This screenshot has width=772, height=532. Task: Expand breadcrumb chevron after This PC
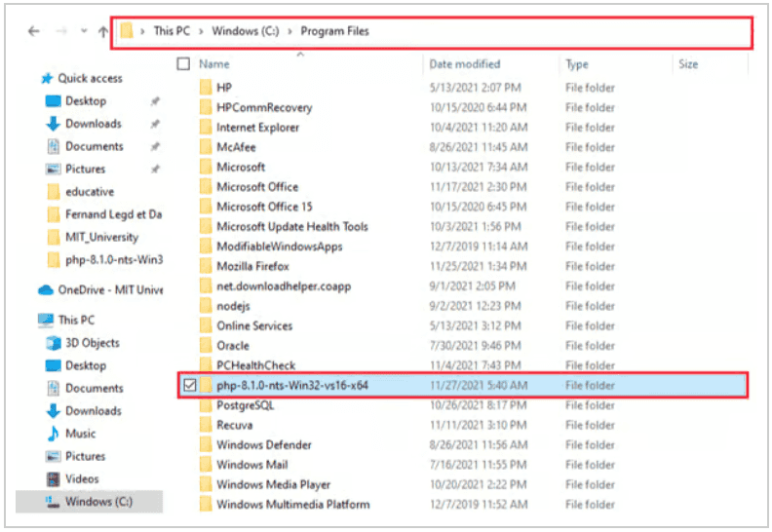(x=201, y=32)
